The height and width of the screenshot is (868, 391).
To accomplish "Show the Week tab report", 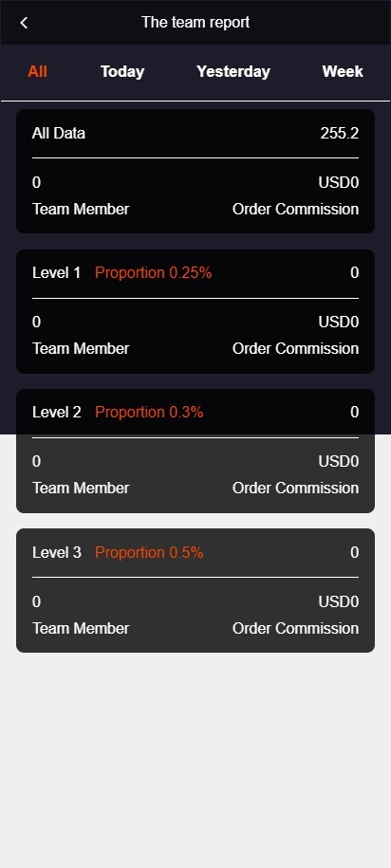I will pos(343,71).
